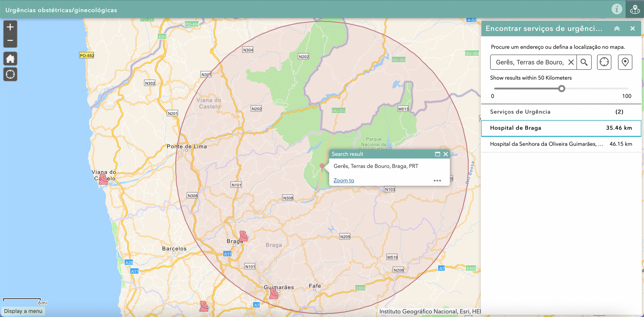Find my location on the map
The width and height of the screenshot is (644, 317).
point(10,74)
